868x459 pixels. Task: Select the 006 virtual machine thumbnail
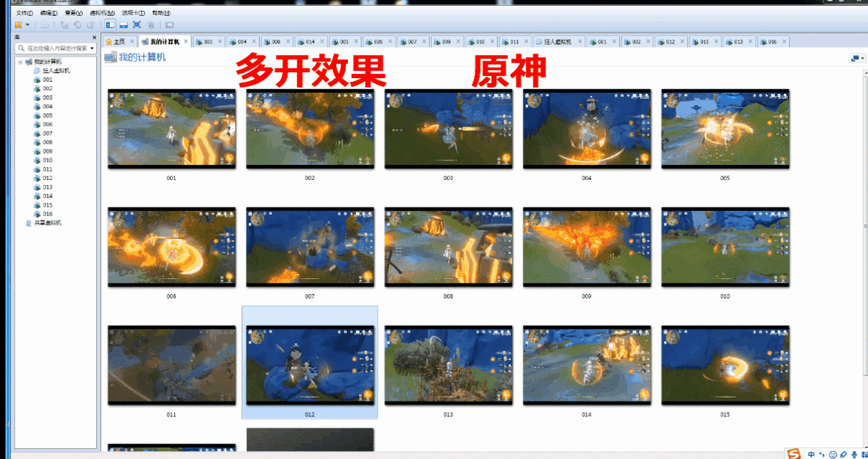point(171,247)
